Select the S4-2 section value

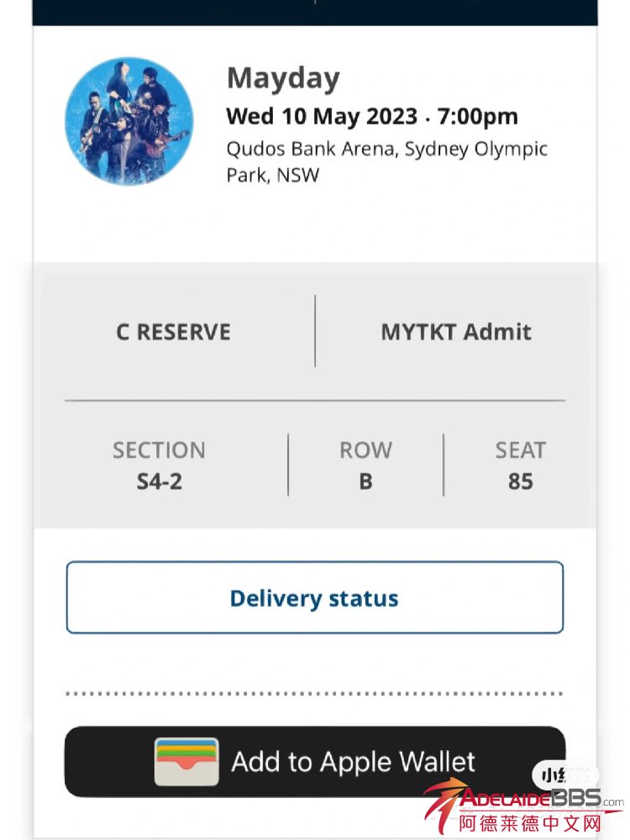click(159, 483)
